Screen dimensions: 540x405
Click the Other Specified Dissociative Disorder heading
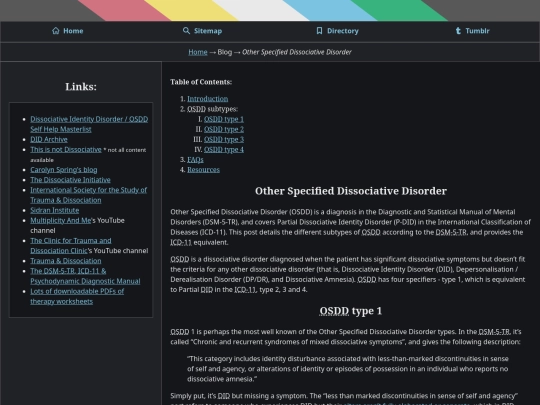(351, 191)
